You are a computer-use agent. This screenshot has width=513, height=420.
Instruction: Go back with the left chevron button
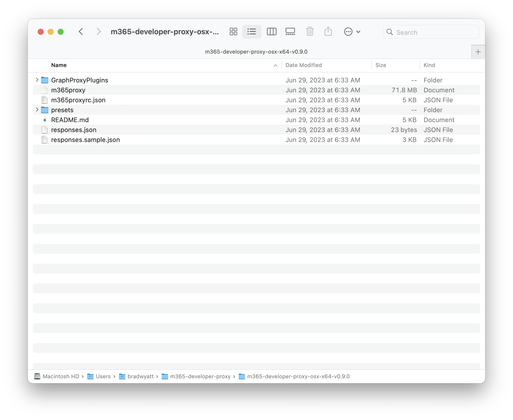(x=81, y=32)
